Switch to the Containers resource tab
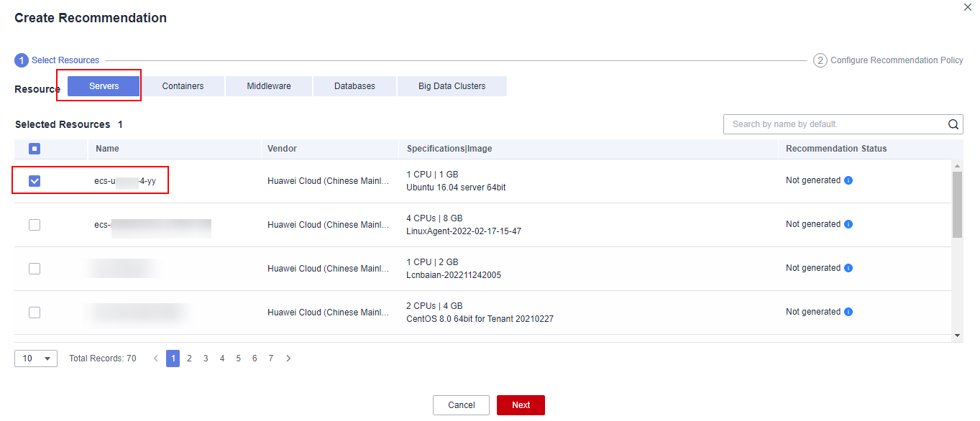Image resolution: width=980 pixels, height=421 pixels. [x=183, y=86]
